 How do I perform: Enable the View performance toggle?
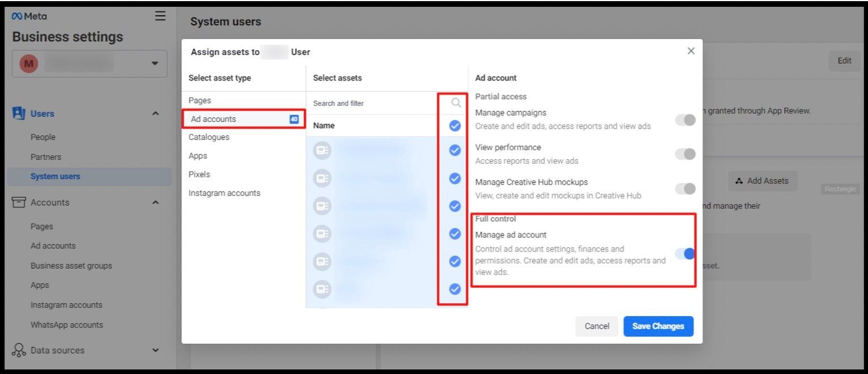[685, 154]
